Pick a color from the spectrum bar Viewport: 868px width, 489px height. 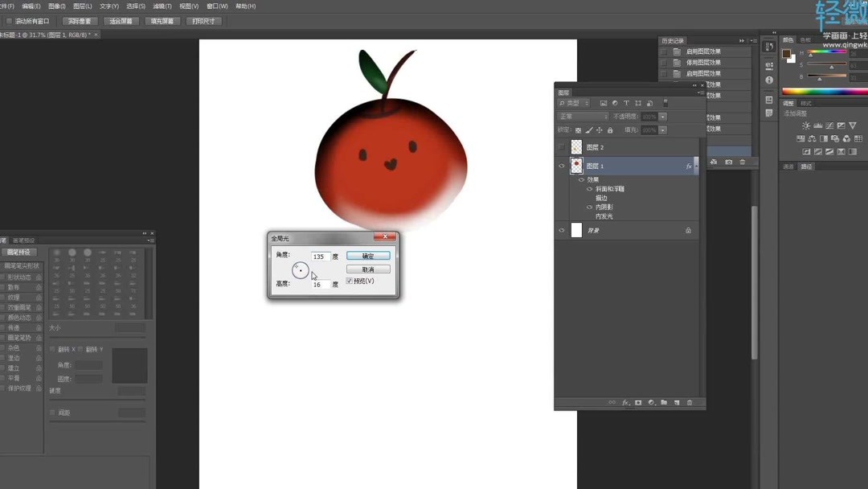click(820, 92)
